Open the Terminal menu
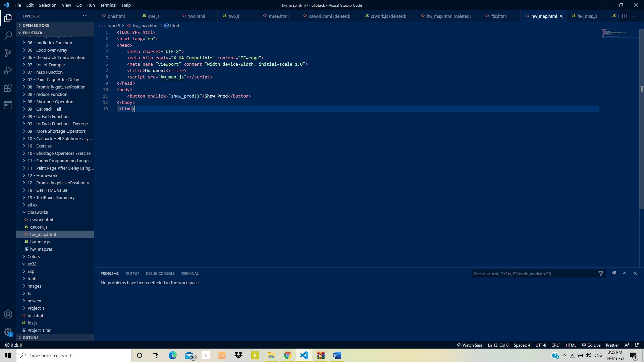The image size is (644, 362). [108, 5]
